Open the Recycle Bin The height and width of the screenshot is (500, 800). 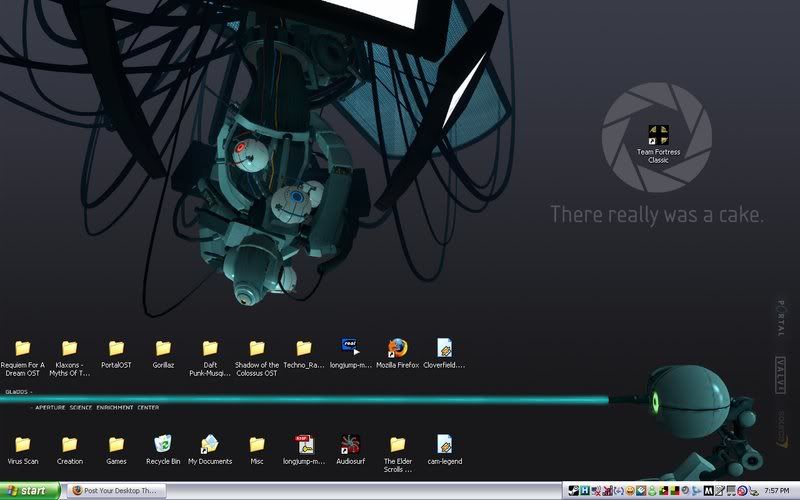point(163,444)
